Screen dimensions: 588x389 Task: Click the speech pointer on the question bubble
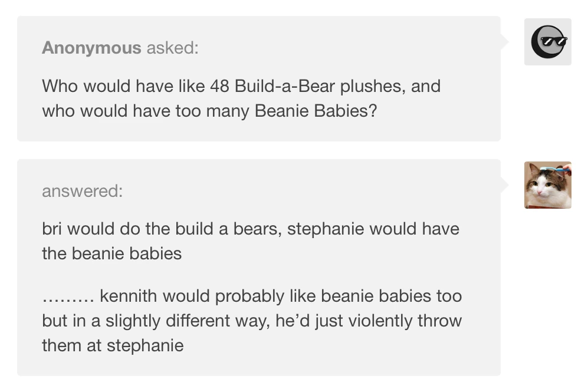coord(505,41)
